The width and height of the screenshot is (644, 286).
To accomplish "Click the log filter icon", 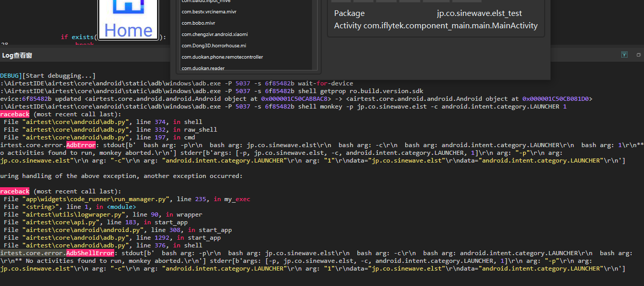I will coord(624,55).
